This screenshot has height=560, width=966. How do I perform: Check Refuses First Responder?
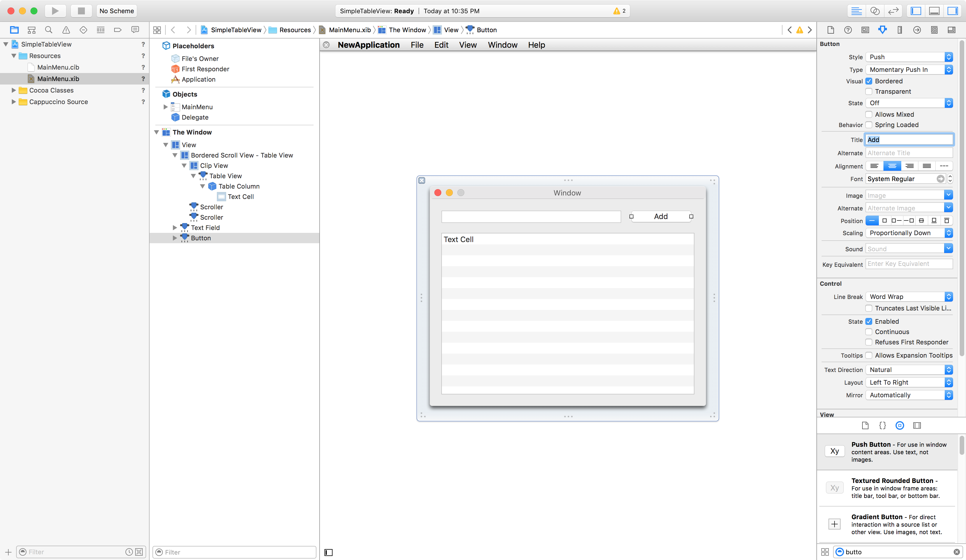click(869, 342)
